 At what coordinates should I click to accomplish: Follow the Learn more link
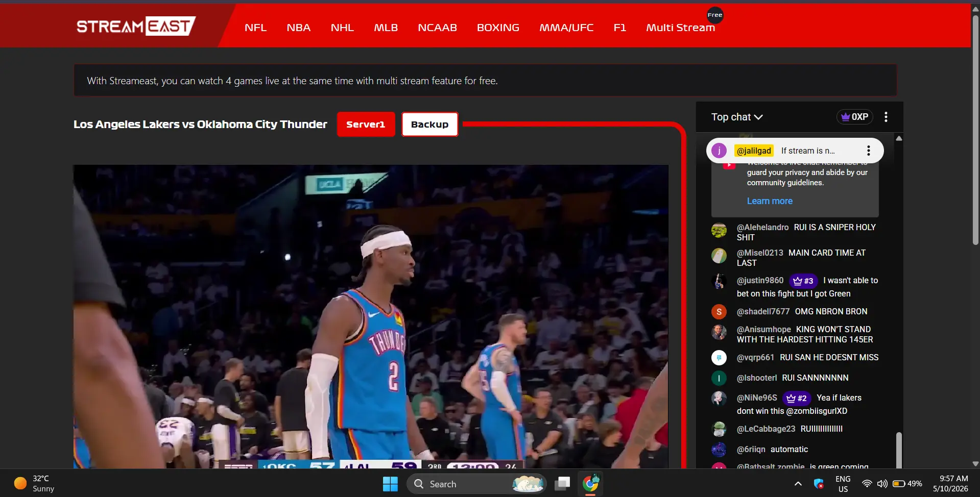click(770, 201)
